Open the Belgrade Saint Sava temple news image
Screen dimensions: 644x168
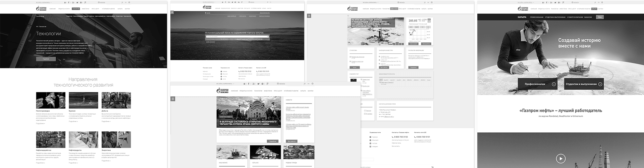[x=249, y=112]
